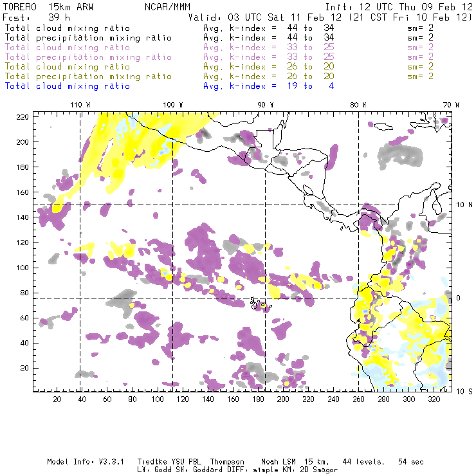Select the "Init: 12 UTC Thu 09 Feb 12" text

click(x=399, y=7)
